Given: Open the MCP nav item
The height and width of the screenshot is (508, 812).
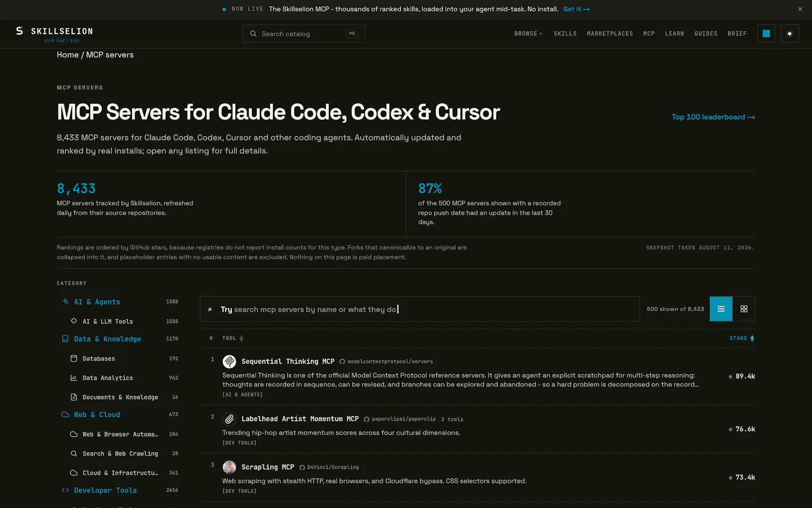Looking at the screenshot, I should coord(649,34).
